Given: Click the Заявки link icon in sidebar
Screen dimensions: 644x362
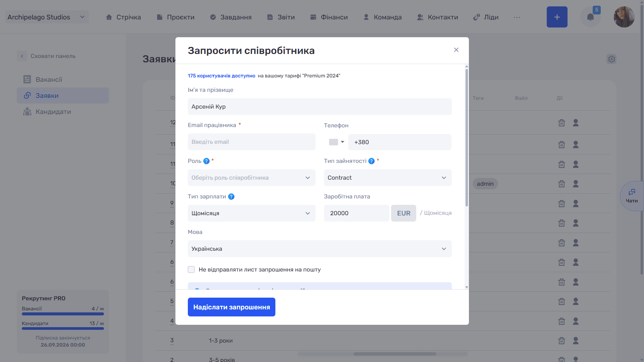Looking at the screenshot, I should (27, 96).
